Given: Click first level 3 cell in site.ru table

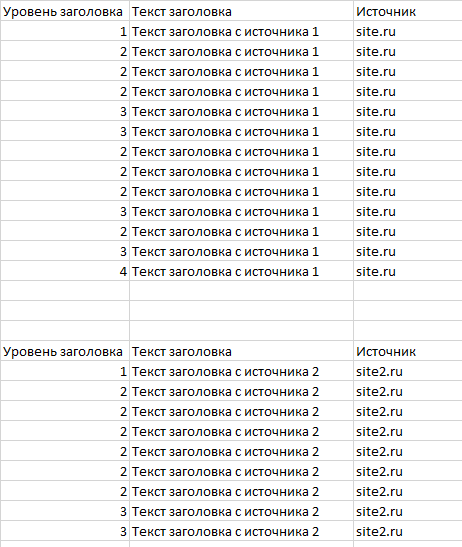Looking at the screenshot, I should (x=65, y=112).
